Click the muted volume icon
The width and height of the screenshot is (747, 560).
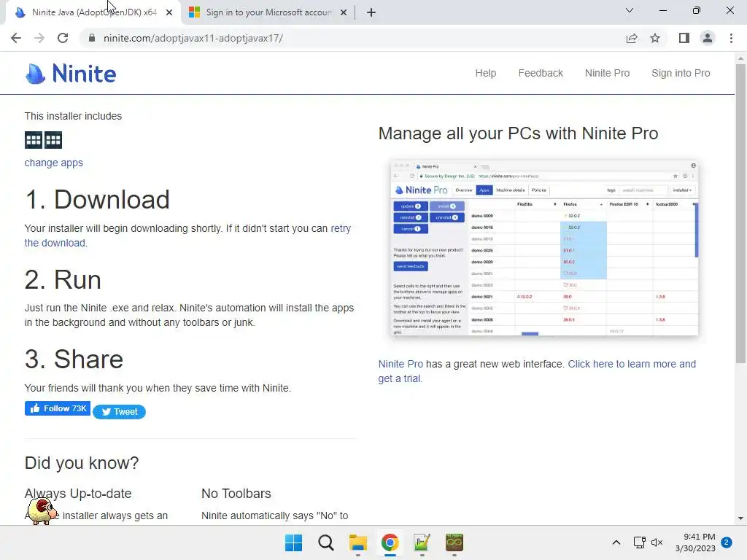[657, 542]
